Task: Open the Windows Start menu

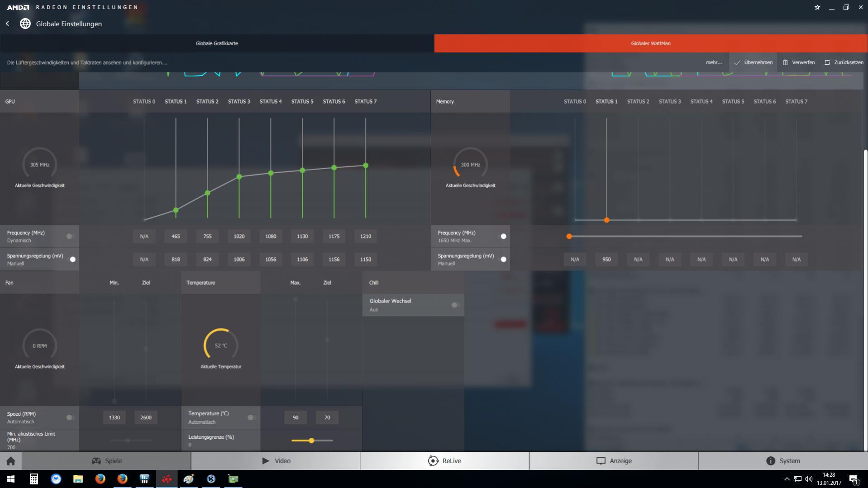Action: tap(11, 479)
